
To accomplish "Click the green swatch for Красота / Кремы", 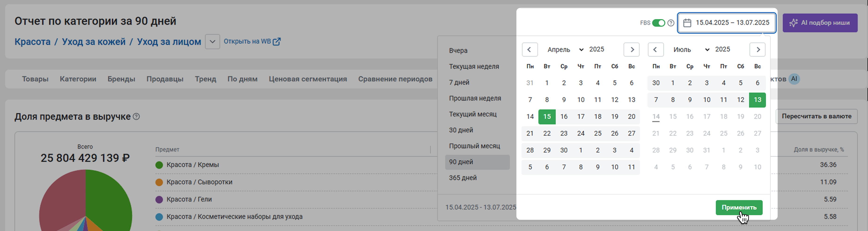I will [x=159, y=165].
